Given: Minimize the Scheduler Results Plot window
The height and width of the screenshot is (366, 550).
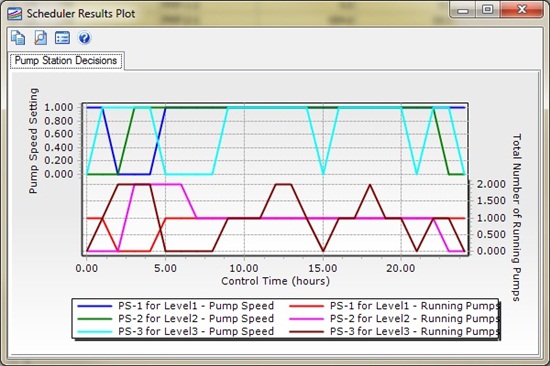Looking at the screenshot, I should [463, 10].
